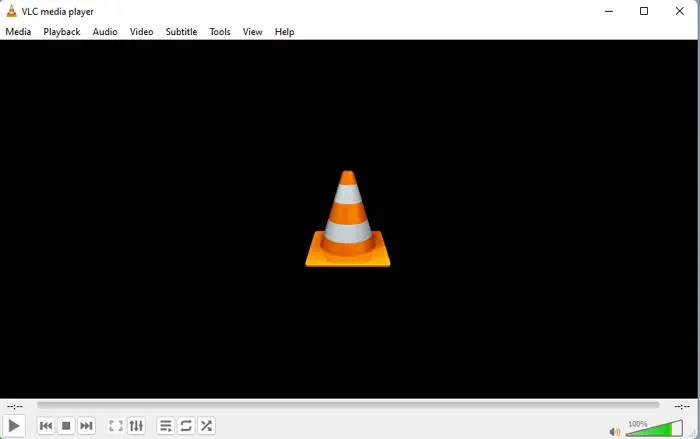Mute audio via the speaker icon
Viewport: 700px width, 439px height.
tap(615, 432)
